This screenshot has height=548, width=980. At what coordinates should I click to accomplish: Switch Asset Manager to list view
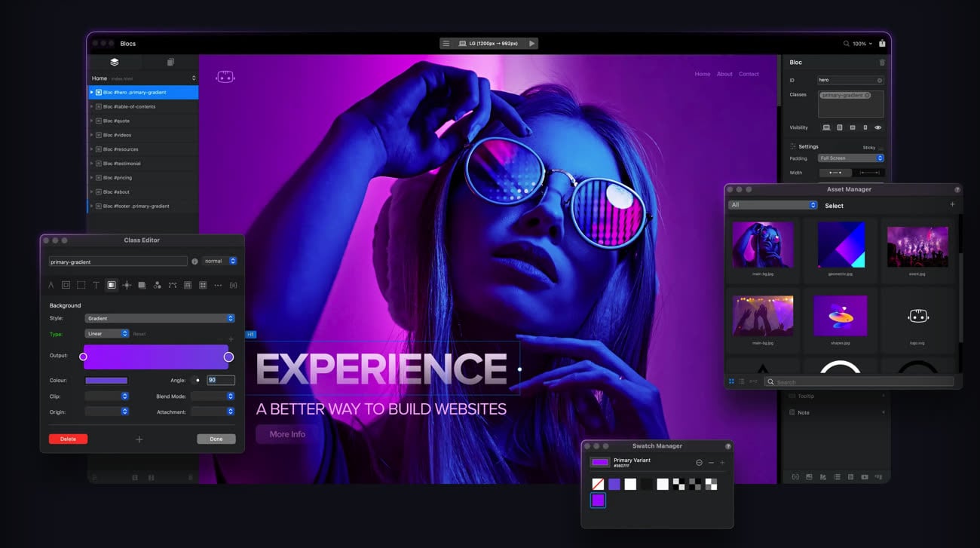click(x=742, y=381)
